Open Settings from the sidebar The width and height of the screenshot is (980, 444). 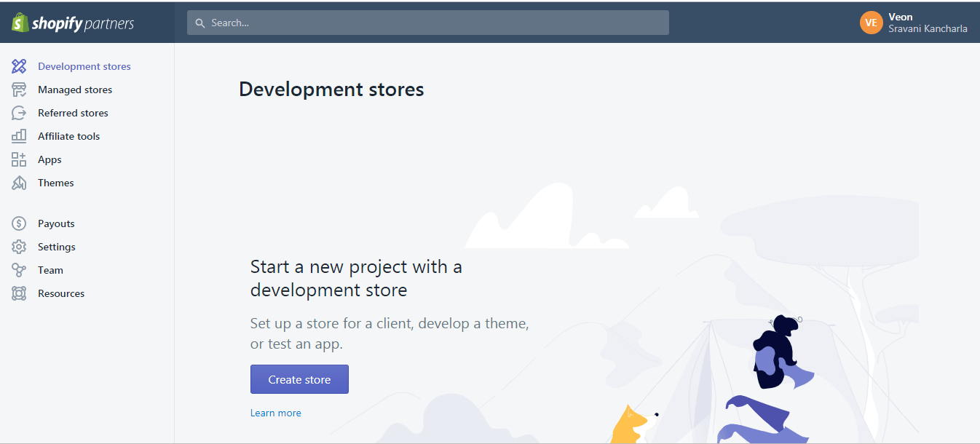click(x=57, y=247)
